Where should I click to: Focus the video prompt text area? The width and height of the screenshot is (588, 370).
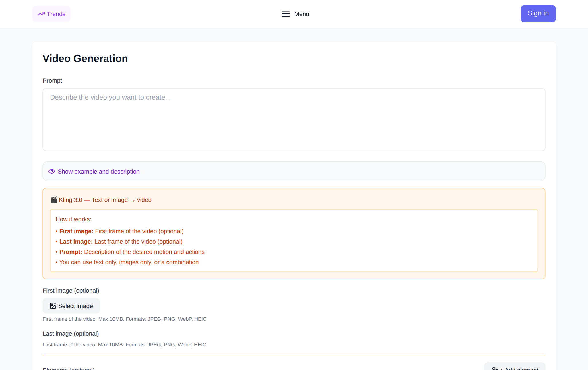tap(294, 119)
